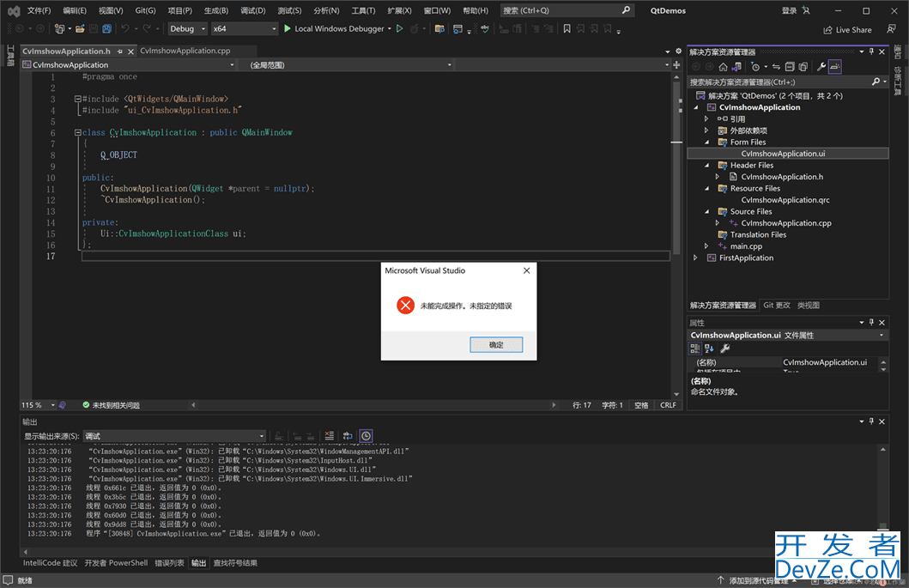Click the bookmark toggle icon in toolbar
The image size is (909, 588).
[x=567, y=28]
